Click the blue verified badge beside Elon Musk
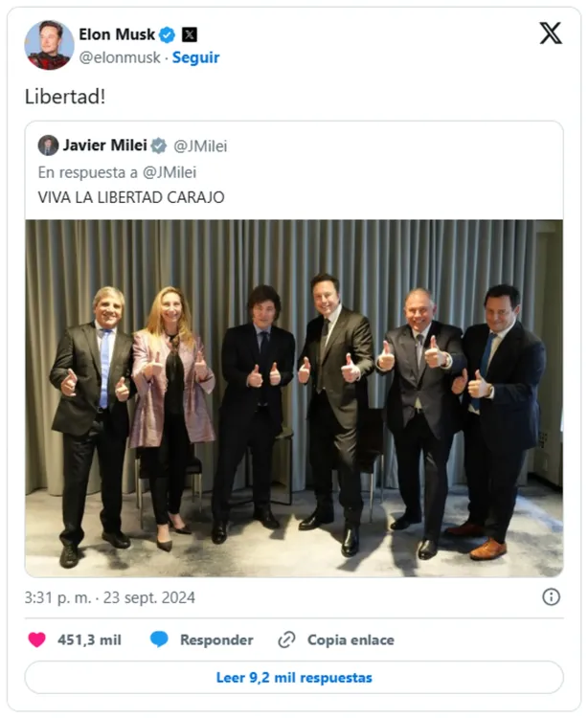The image size is (588, 718). (x=168, y=34)
